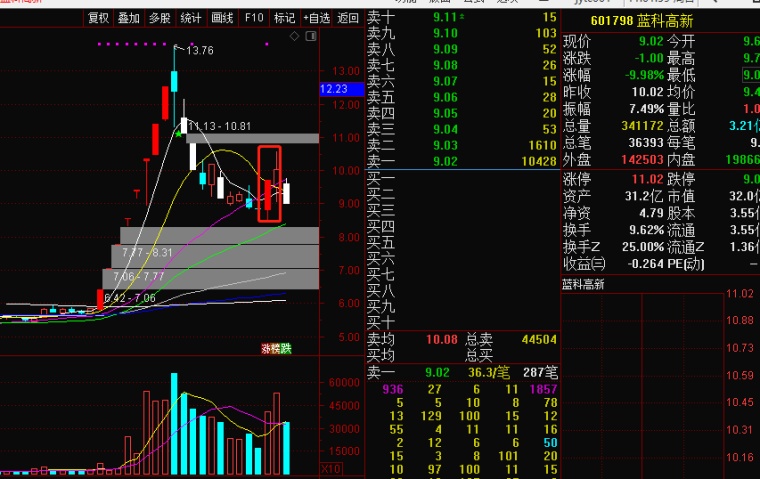This screenshot has width=760, height=479.
Task: Click the 11.13 - 10.81 gap label
Action: click(x=220, y=127)
